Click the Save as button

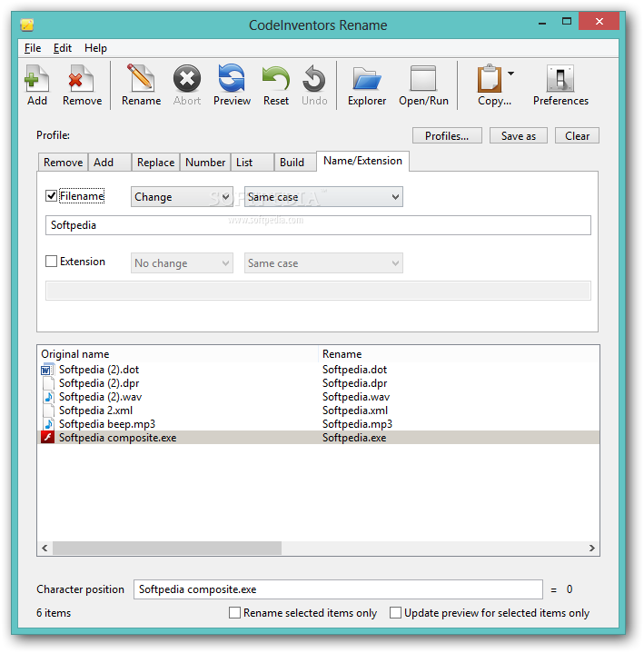point(519,135)
